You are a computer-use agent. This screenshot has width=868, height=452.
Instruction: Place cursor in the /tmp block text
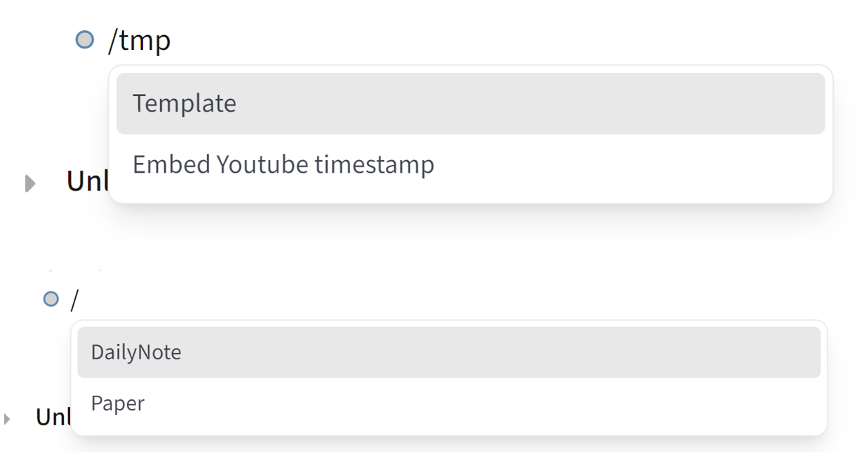click(x=140, y=41)
